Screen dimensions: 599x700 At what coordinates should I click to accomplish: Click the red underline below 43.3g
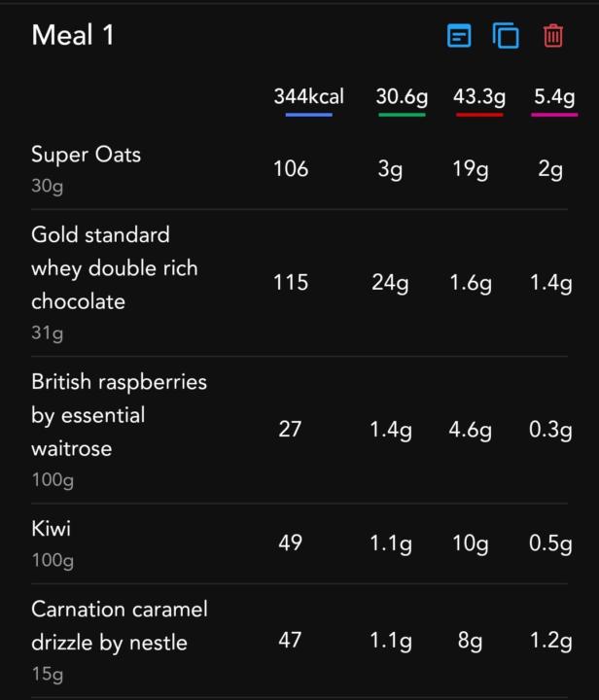pyautogui.click(x=478, y=115)
